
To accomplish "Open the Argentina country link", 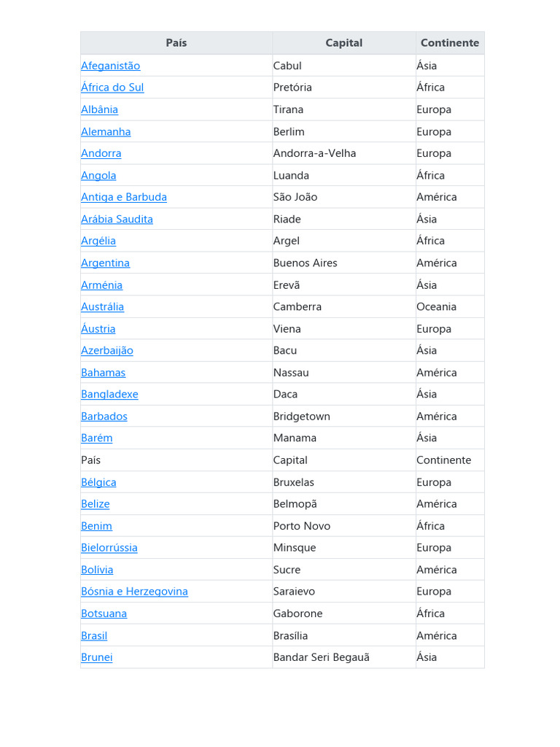I will pyautogui.click(x=105, y=263).
